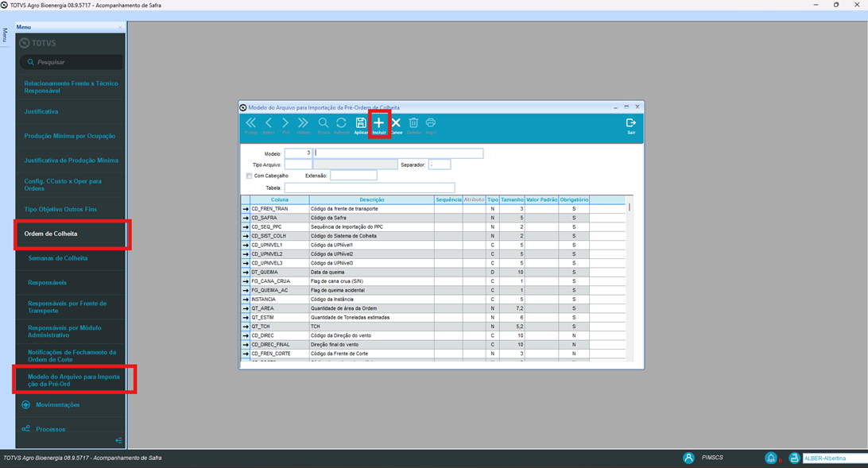Go to next record (Pró)

[x=285, y=126]
